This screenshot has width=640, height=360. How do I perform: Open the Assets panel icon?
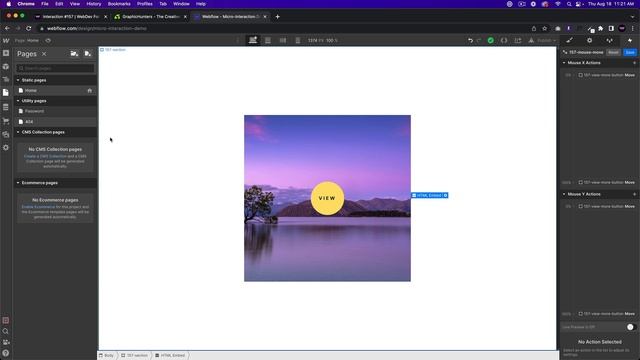(x=6, y=134)
